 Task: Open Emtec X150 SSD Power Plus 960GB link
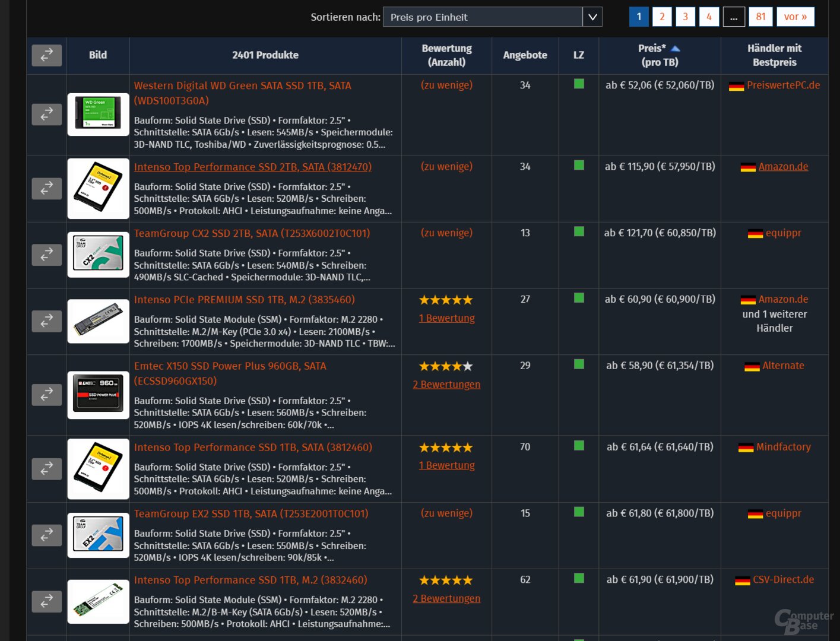230,373
